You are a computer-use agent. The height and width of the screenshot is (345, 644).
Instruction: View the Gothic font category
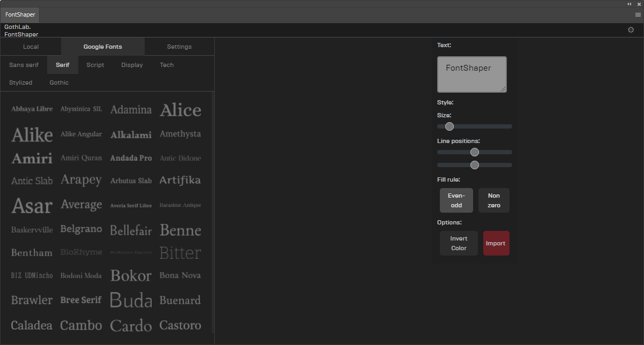[x=59, y=82]
